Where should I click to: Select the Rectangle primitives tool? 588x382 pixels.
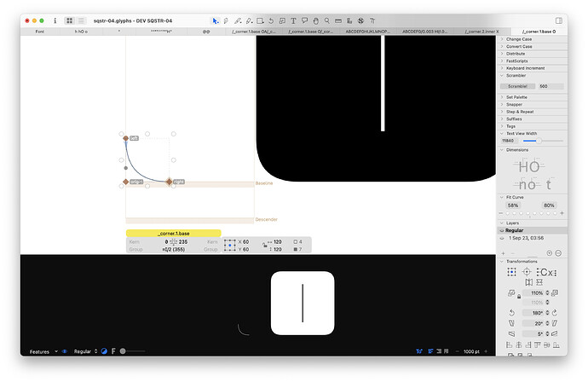(260, 21)
